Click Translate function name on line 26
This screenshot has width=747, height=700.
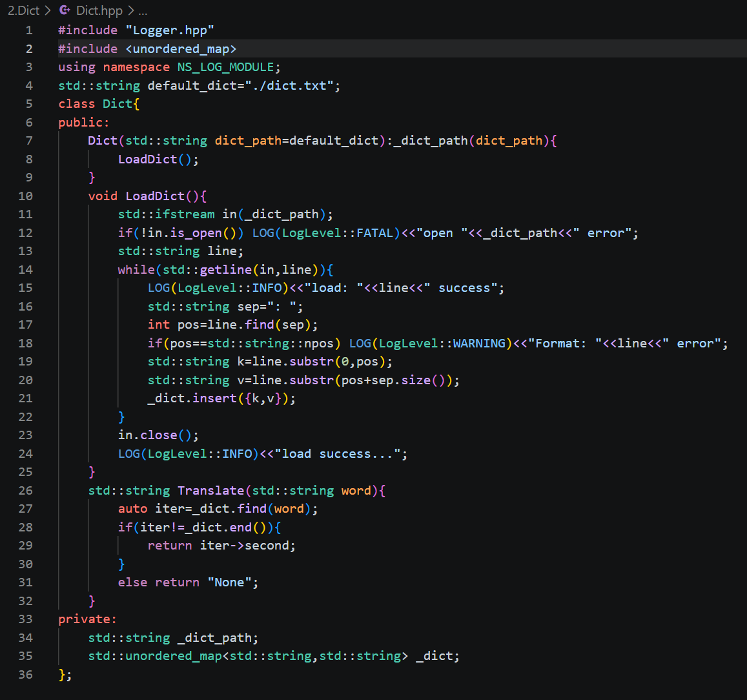click(x=210, y=491)
